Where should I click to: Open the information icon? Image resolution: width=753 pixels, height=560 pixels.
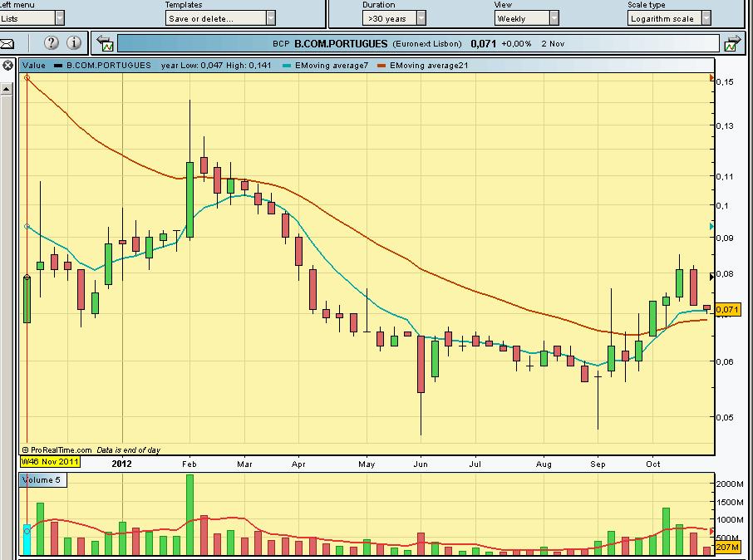73,42
